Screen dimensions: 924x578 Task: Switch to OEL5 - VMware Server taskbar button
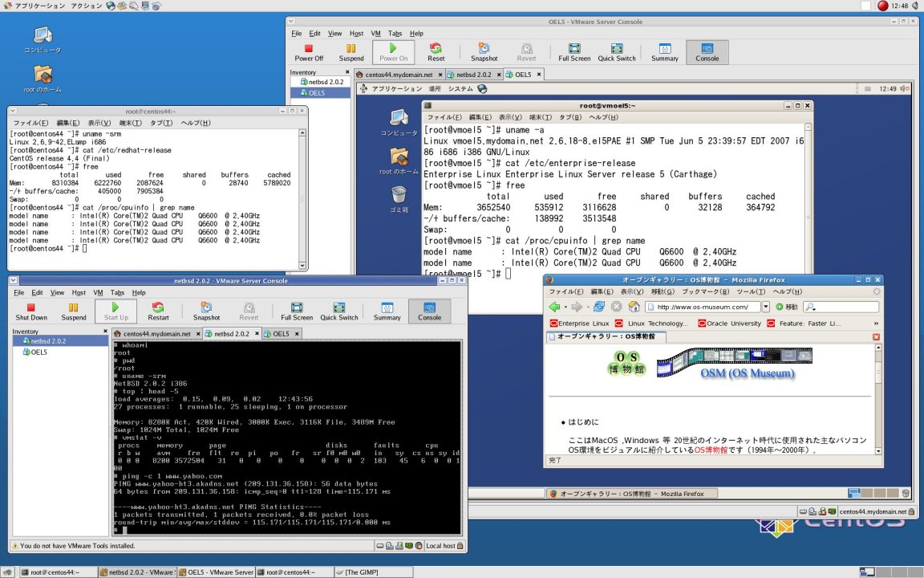(217, 572)
